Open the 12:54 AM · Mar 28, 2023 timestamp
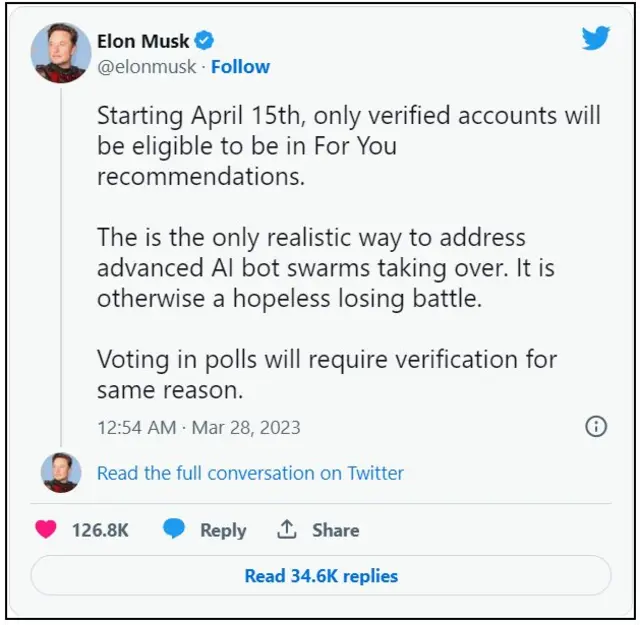 click(x=198, y=427)
